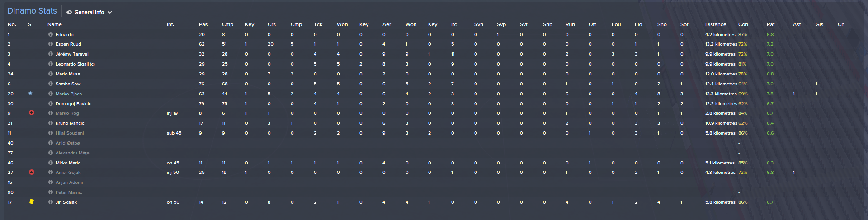Sort by the Rat rating column header
The image size is (868, 220).
pyautogui.click(x=770, y=24)
